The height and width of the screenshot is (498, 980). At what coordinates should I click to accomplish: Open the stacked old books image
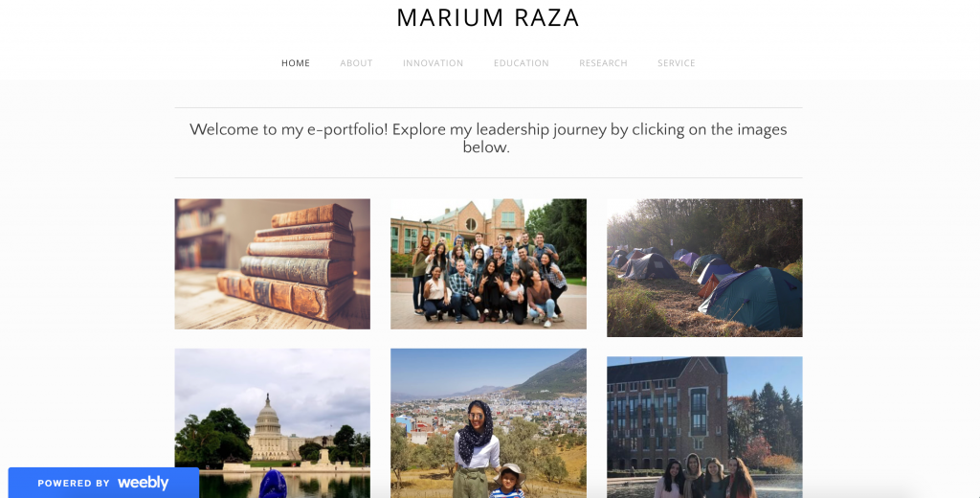coord(273,264)
